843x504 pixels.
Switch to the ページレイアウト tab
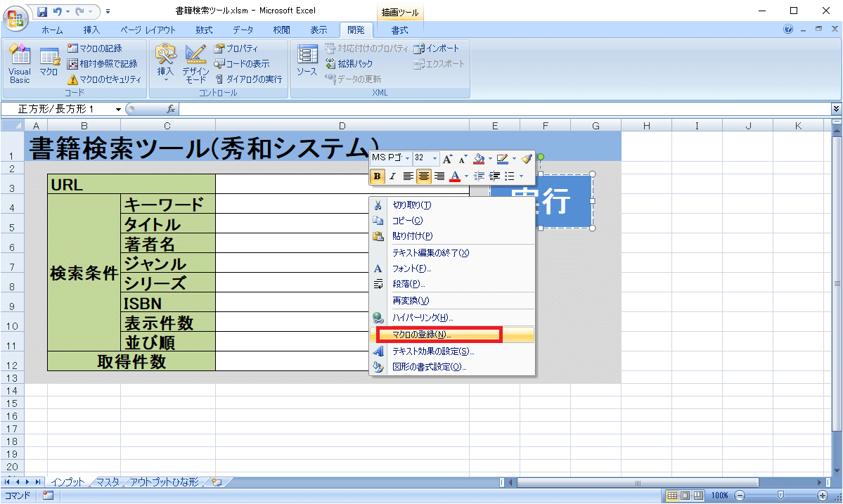click(148, 30)
